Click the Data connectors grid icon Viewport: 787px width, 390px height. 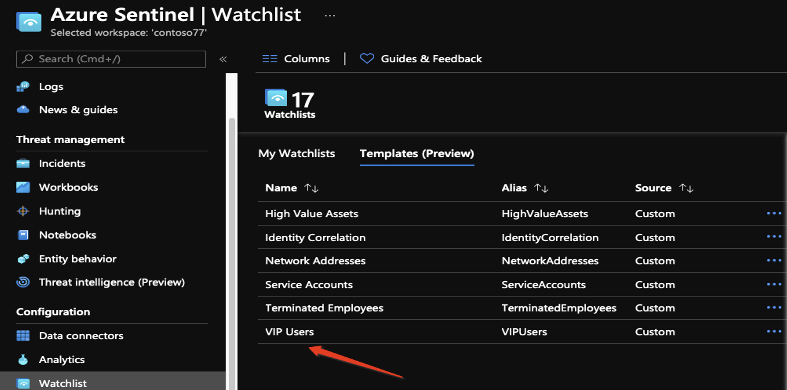(23, 336)
